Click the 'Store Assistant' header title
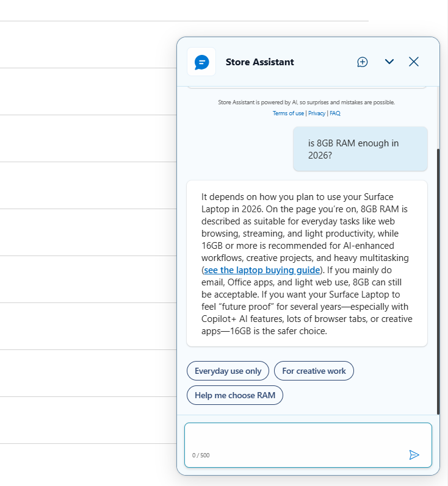Screen dimensions: 448x486 coord(259,62)
